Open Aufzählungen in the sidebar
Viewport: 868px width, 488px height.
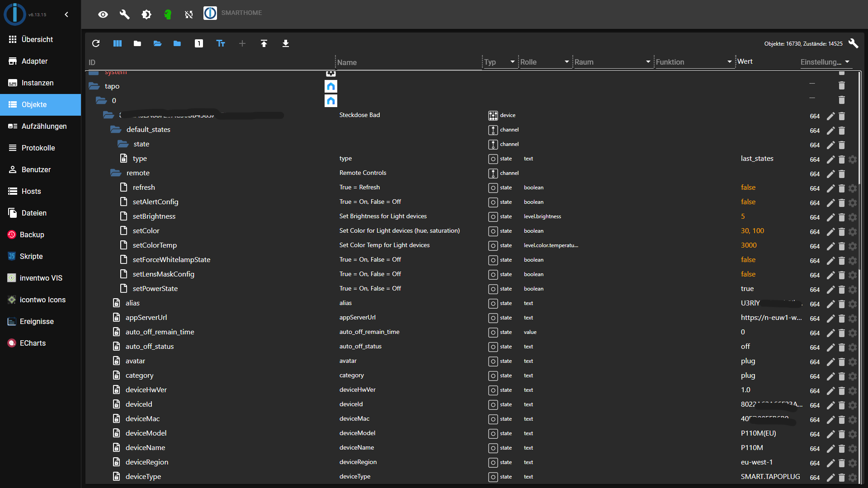[x=41, y=126]
